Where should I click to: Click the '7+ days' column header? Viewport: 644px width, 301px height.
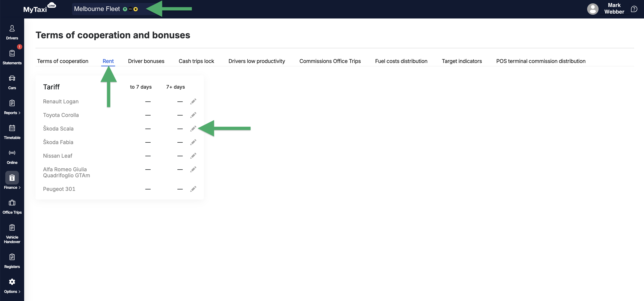click(176, 87)
